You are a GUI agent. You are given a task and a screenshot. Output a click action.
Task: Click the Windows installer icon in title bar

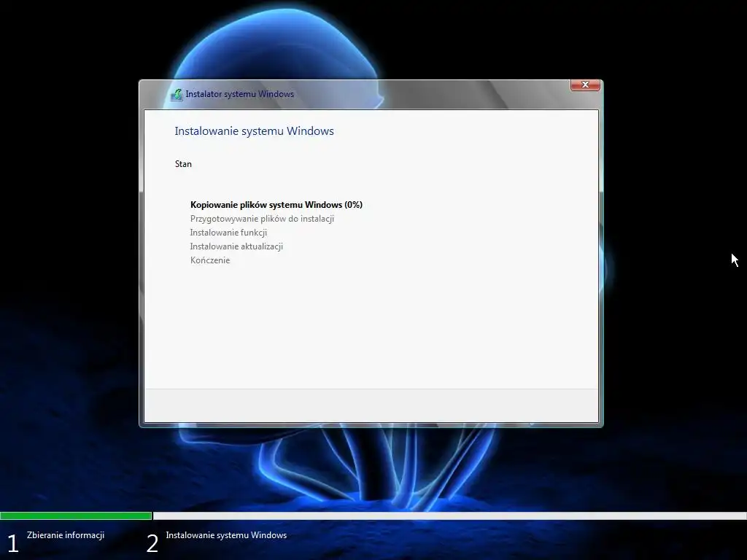pyautogui.click(x=177, y=94)
